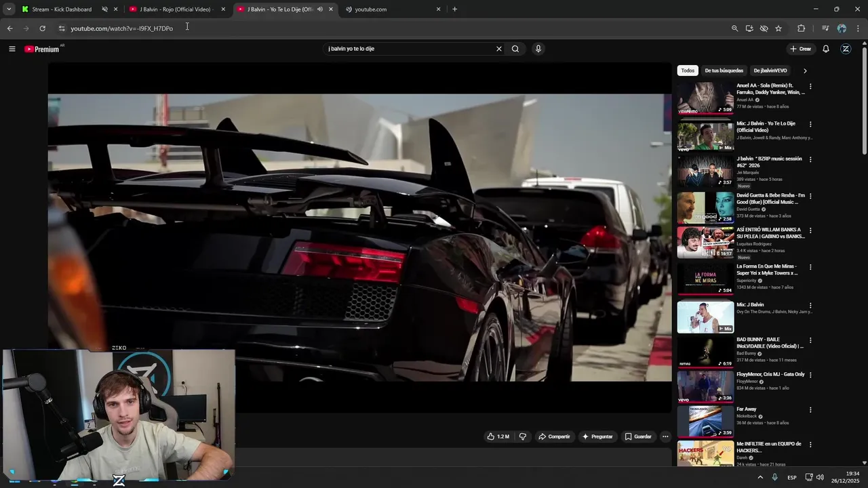Click the Compartir button
Viewport: 868px width, 488px height.
click(554, 436)
